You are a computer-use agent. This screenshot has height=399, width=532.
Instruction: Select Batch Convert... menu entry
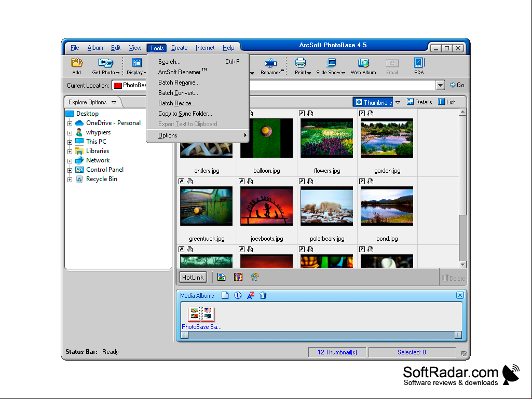point(198,93)
